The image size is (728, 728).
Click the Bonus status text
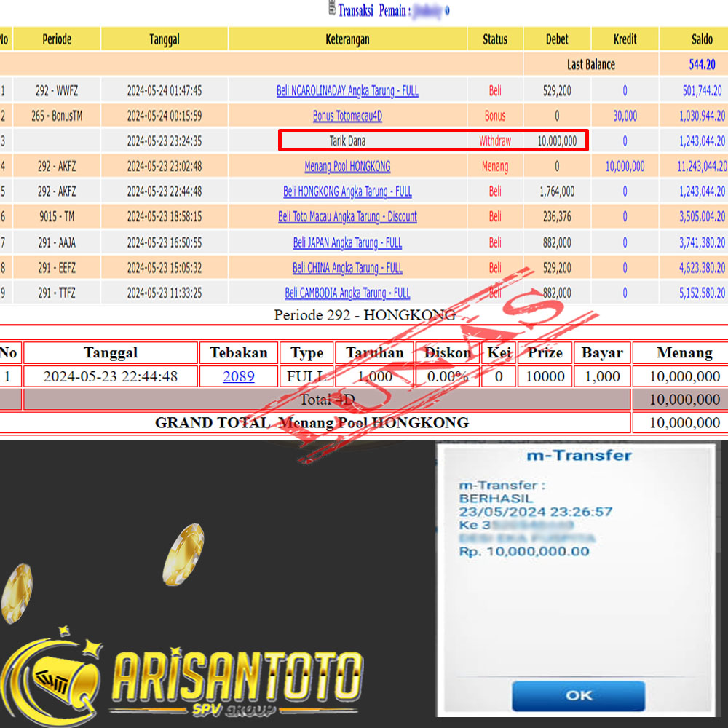pyautogui.click(x=495, y=116)
